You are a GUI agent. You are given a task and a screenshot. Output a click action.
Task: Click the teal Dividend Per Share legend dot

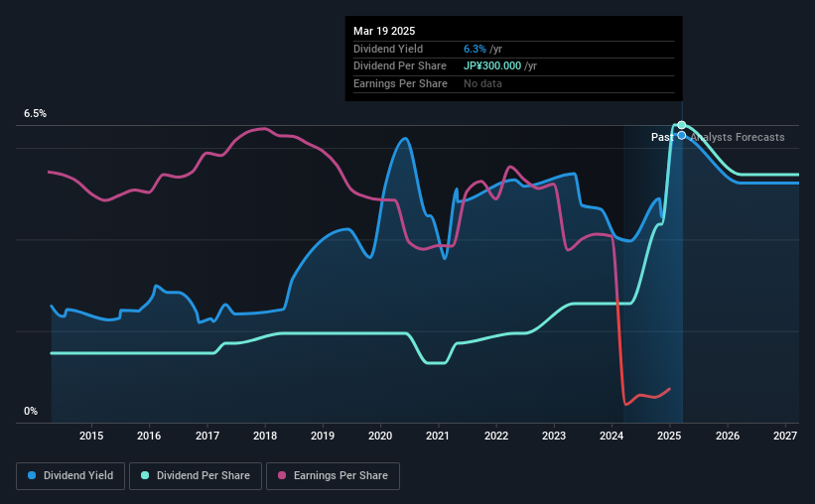point(145,475)
